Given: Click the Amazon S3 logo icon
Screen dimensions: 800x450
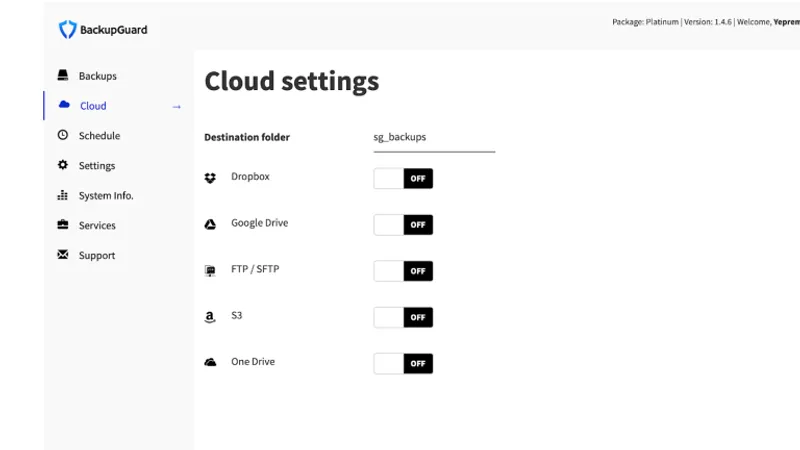Looking at the screenshot, I should click(x=210, y=317).
